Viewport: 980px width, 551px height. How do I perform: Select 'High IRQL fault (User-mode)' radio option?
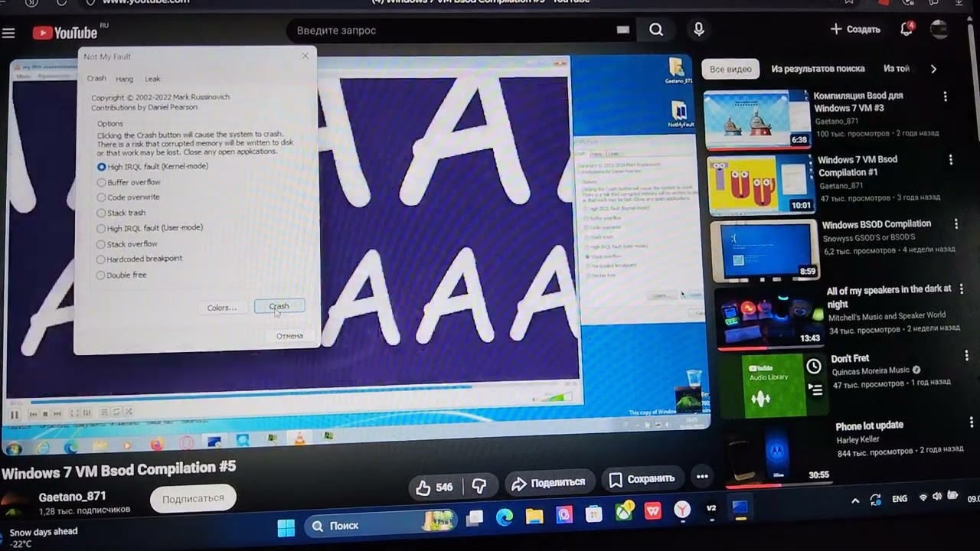150,228
